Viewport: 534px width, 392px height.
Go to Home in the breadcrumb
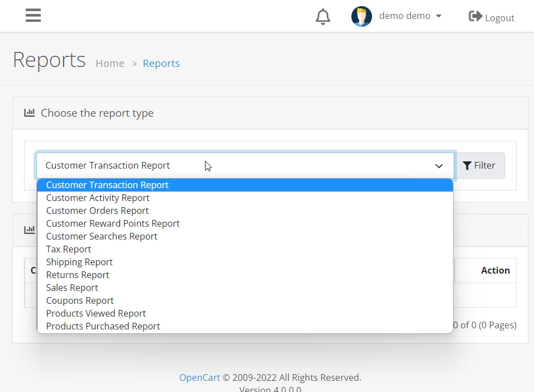pyautogui.click(x=110, y=64)
